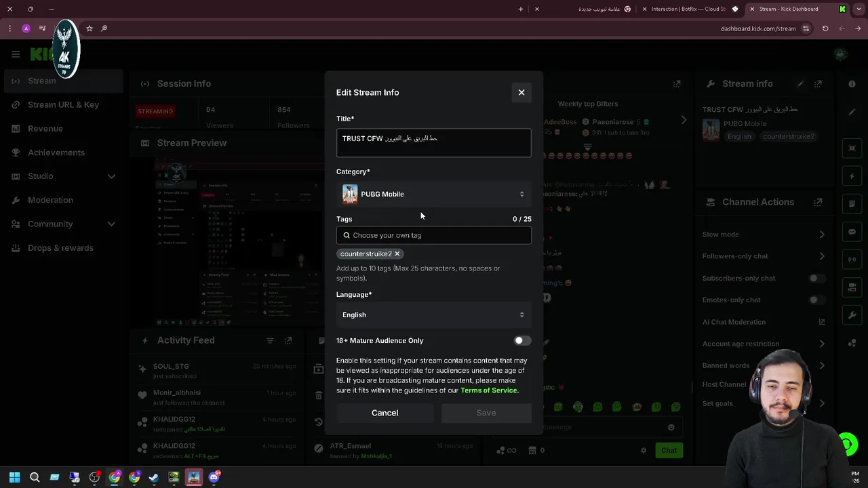868x488 pixels.
Task: Edit Stream info pencil icon in panel header
Action: [800, 84]
